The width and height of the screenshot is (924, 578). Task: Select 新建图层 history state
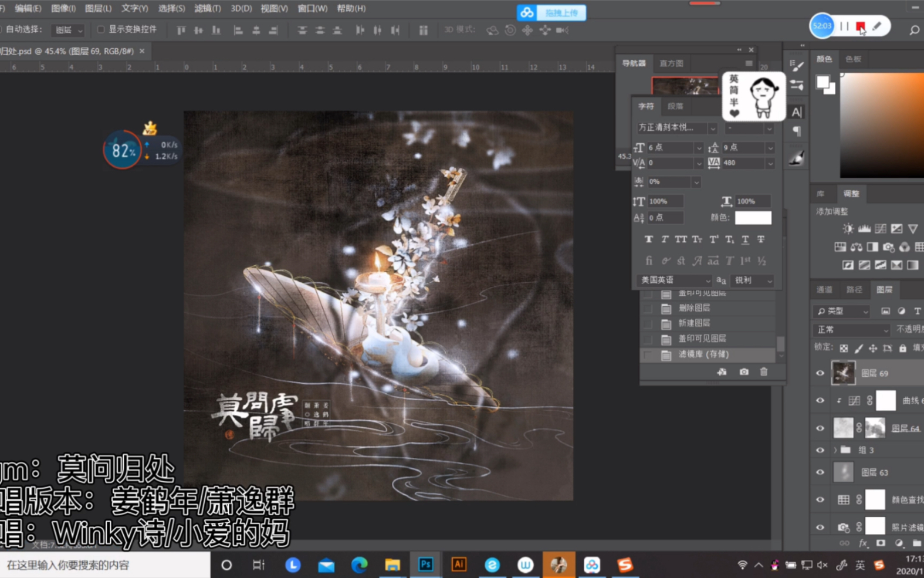(x=709, y=323)
